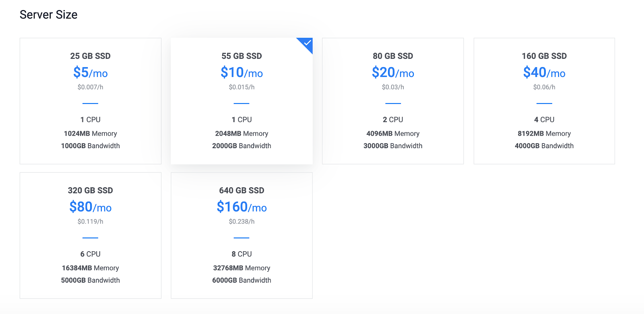Click the 1024MB Memory spec

click(x=90, y=134)
